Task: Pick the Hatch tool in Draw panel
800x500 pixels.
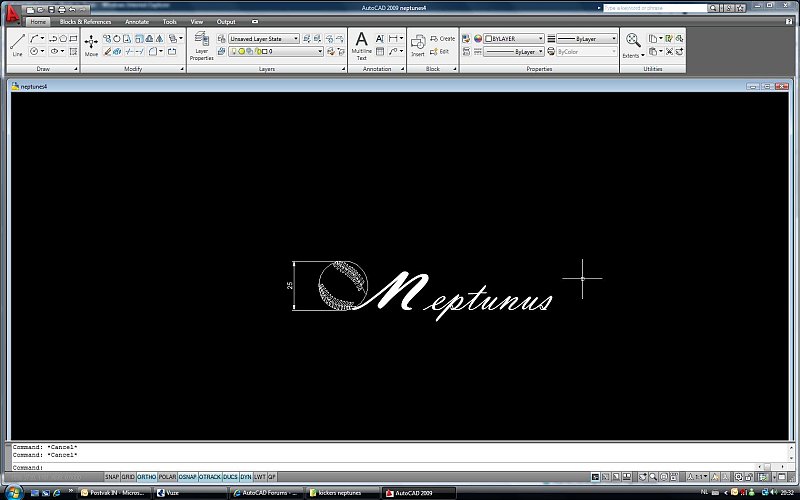Action: click(73, 52)
